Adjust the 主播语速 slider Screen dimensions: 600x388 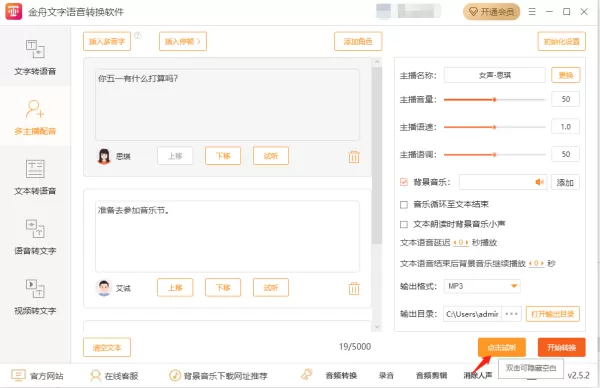pos(494,127)
